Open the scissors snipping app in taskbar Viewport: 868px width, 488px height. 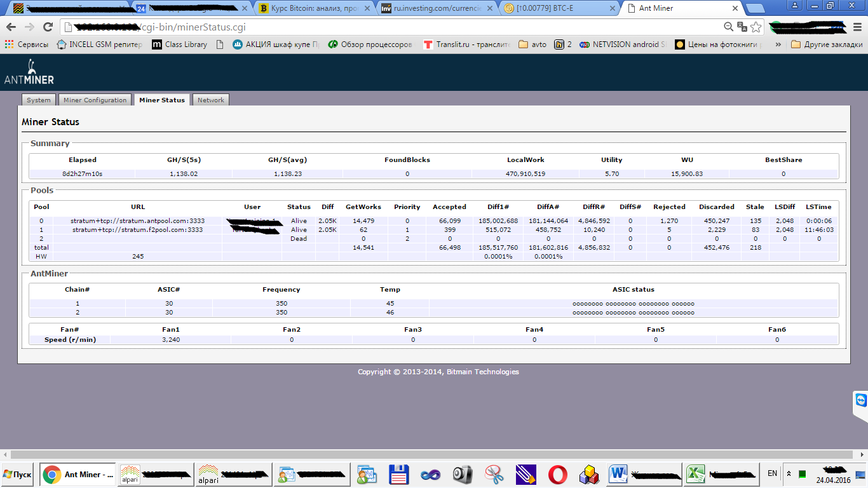(494, 475)
